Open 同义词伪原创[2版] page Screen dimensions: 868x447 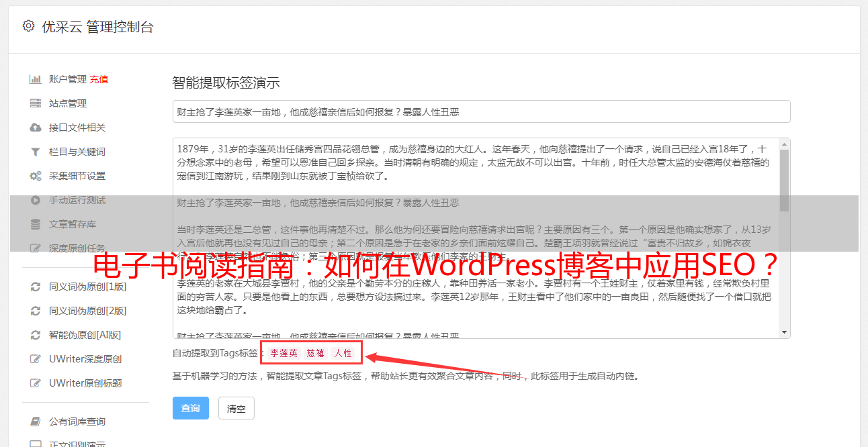pyautogui.click(x=88, y=311)
